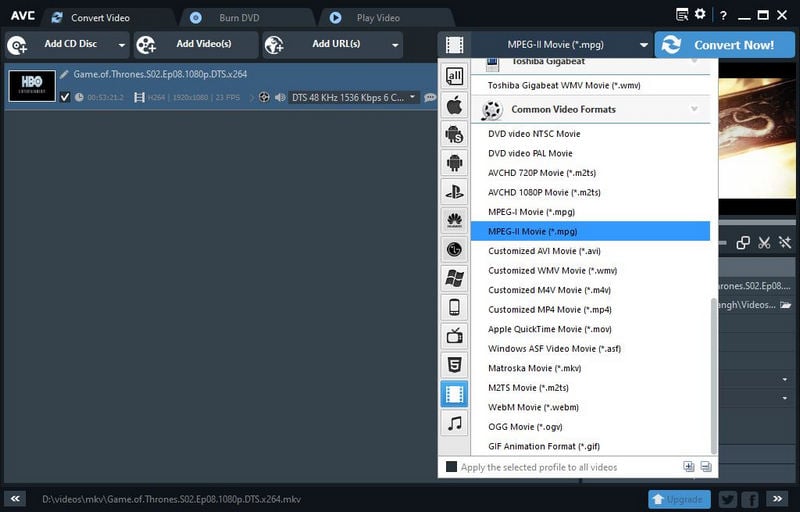Select the LG category icon
Image resolution: width=800 pixels, height=512 pixels.
tap(454, 249)
